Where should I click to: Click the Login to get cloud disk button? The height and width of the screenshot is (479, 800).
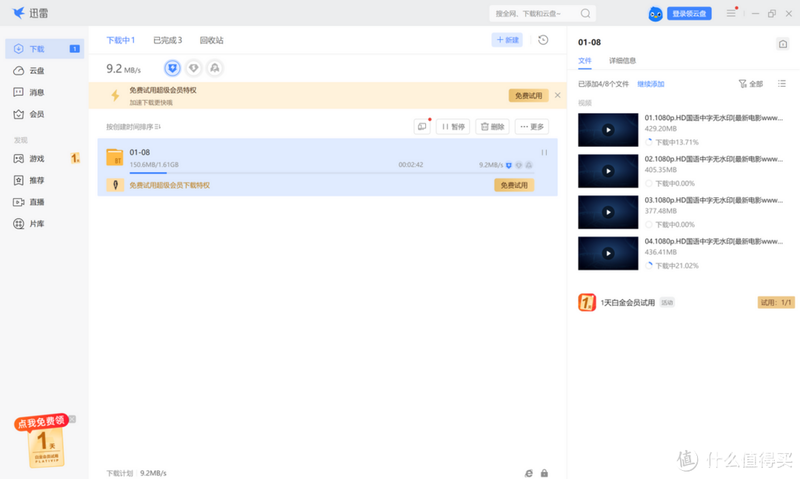689,13
